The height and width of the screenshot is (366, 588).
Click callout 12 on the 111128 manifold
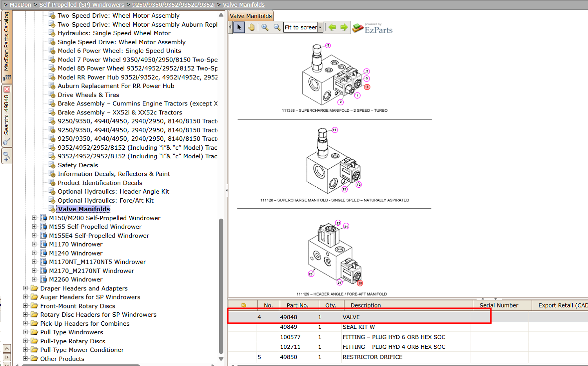point(359,185)
